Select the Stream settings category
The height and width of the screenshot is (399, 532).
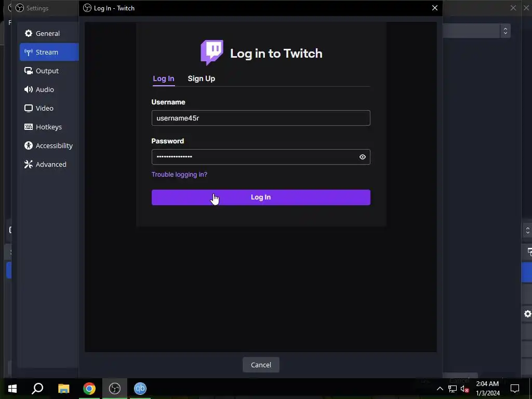[x=49, y=52]
